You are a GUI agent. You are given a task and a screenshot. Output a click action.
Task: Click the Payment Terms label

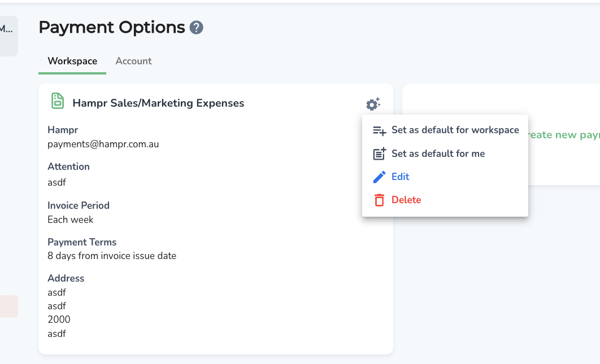(82, 243)
